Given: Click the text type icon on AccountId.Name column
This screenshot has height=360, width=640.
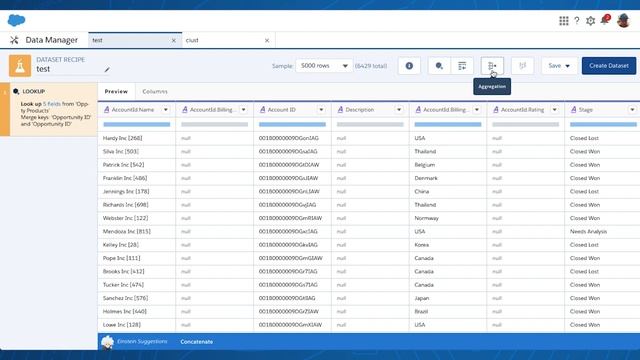Looking at the screenshot, I should point(107,110).
